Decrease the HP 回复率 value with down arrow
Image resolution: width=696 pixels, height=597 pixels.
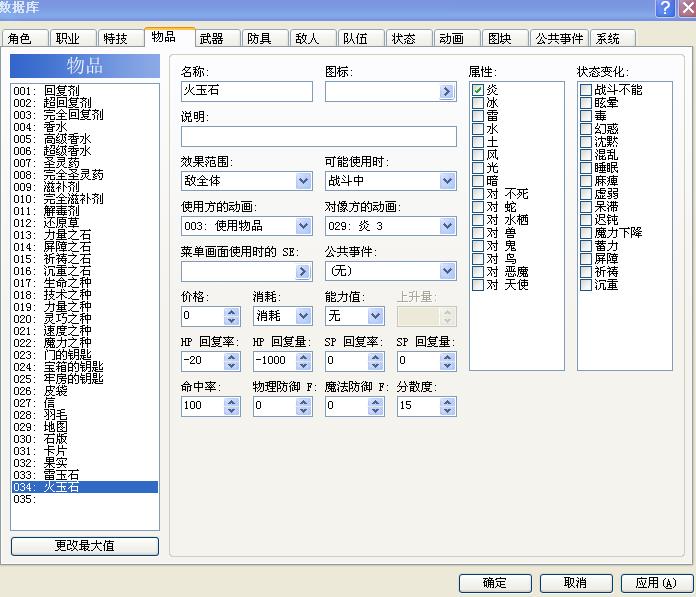pos(231,366)
